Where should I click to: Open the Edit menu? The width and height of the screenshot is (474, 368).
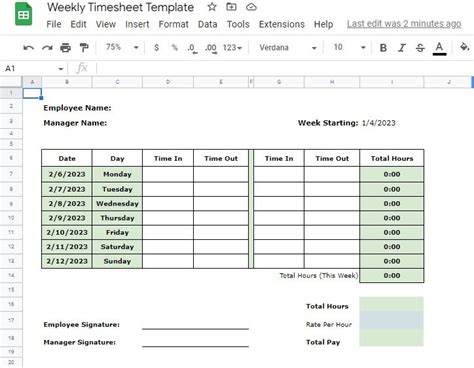click(x=78, y=24)
